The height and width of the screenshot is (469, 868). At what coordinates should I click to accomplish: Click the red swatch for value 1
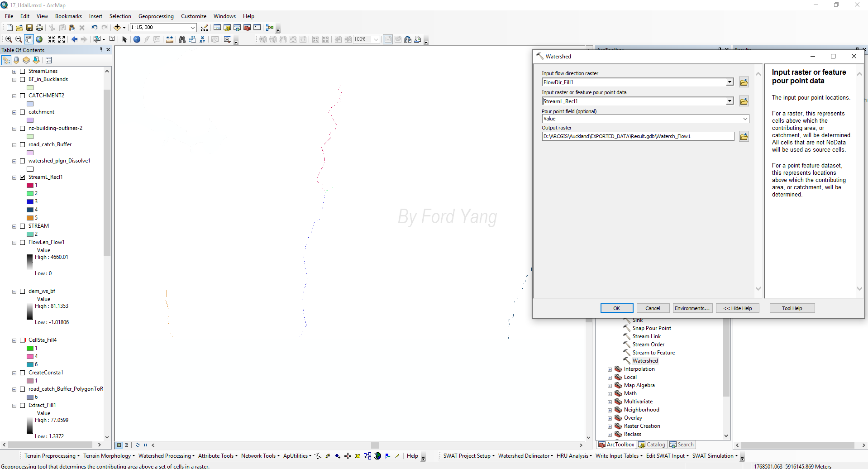click(x=30, y=185)
